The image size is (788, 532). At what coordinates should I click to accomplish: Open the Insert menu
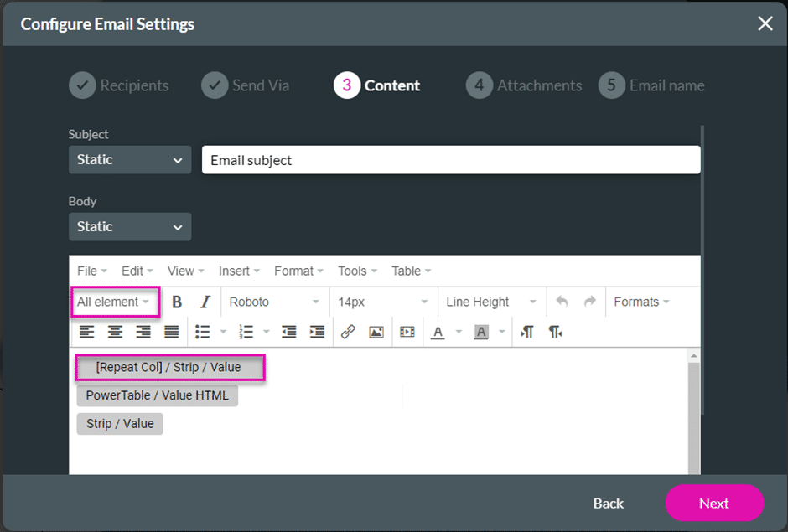click(239, 271)
